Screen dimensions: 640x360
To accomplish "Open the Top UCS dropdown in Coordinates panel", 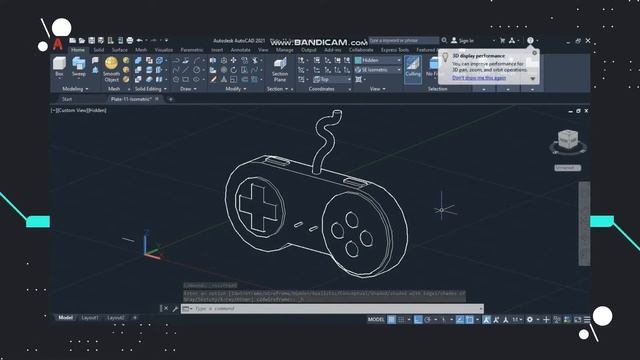I will click(x=332, y=79).
